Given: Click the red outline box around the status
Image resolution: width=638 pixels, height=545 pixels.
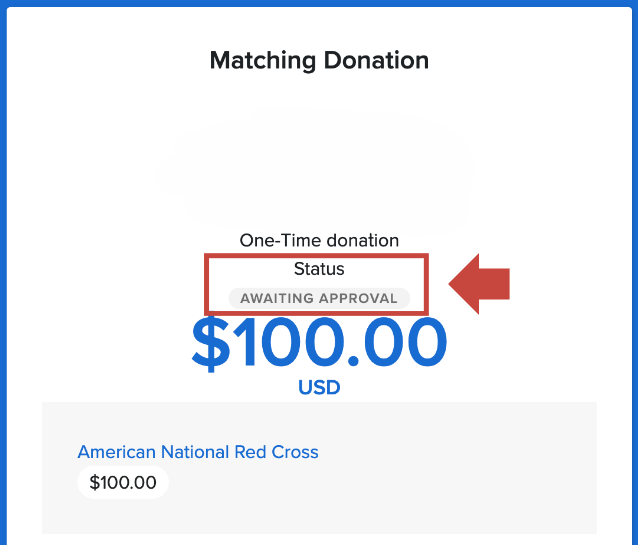Looking at the screenshot, I should click(207, 284).
